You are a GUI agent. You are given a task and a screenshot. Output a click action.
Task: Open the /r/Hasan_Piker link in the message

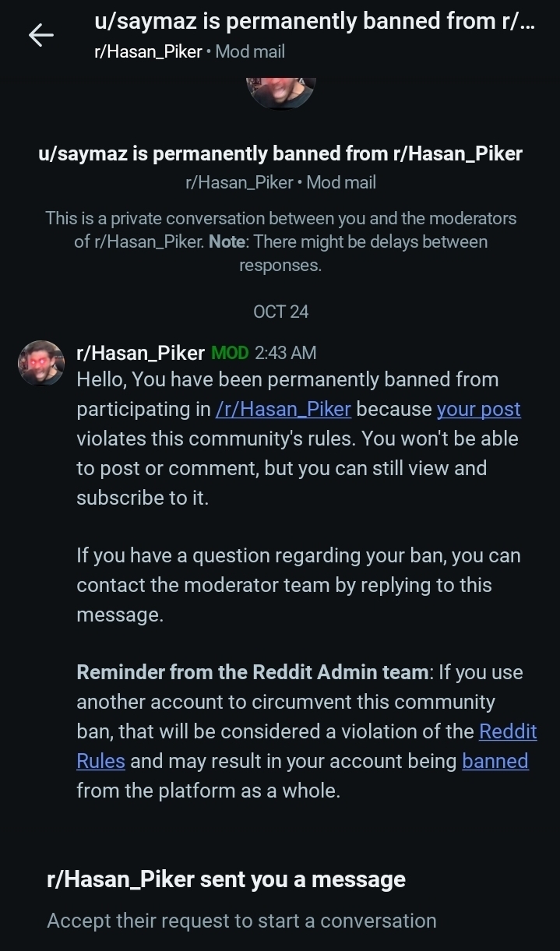click(284, 409)
